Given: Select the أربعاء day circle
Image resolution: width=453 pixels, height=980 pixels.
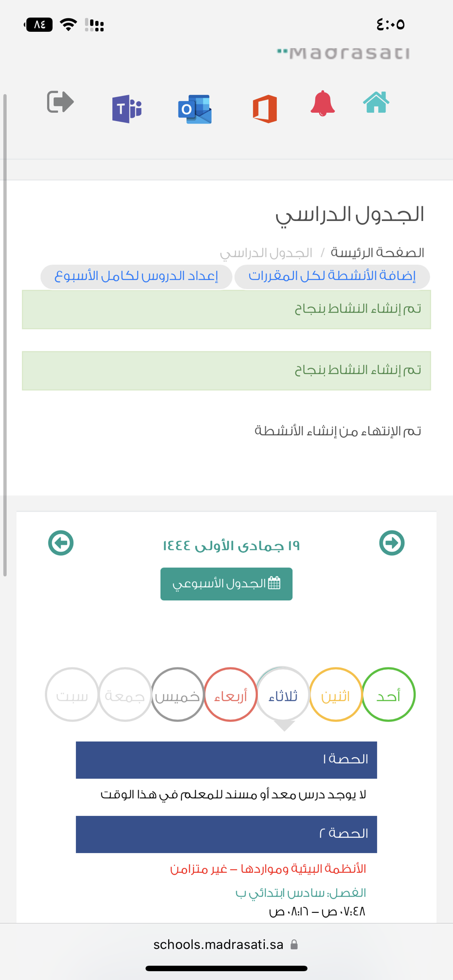Looking at the screenshot, I should click(x=230, y=695).
